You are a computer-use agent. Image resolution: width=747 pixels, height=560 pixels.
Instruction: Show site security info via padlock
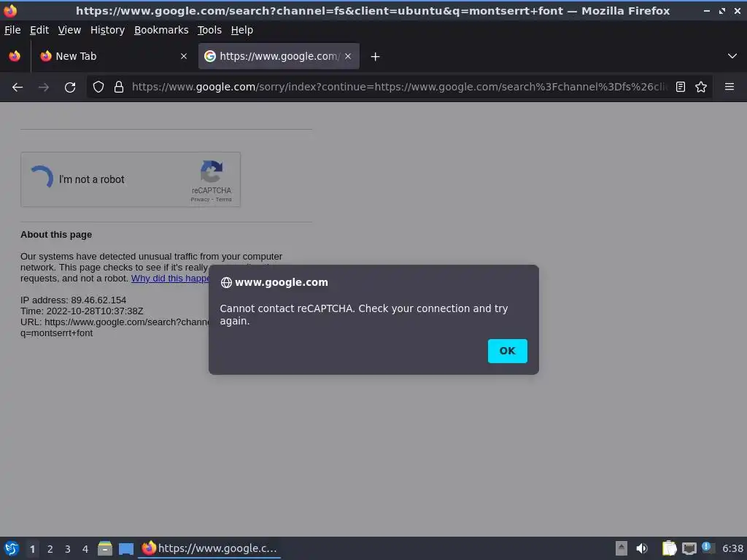119,87
